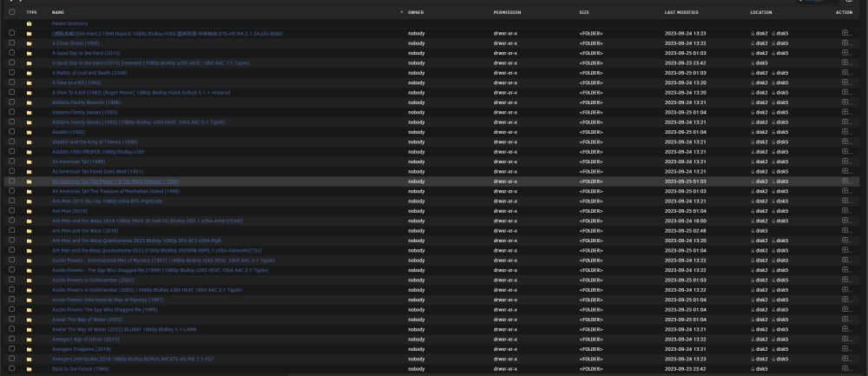Click folder icon beside Ant-Man (2015)

(29, 211)
